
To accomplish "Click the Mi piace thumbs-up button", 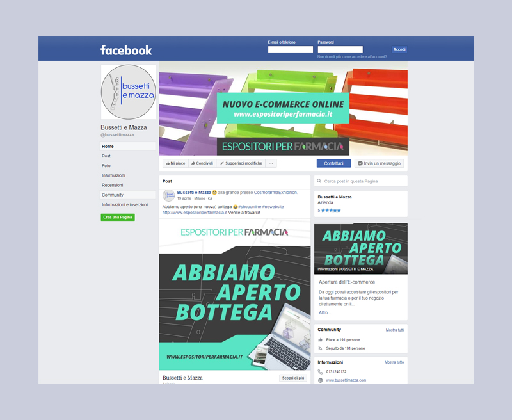I will 175,163.
